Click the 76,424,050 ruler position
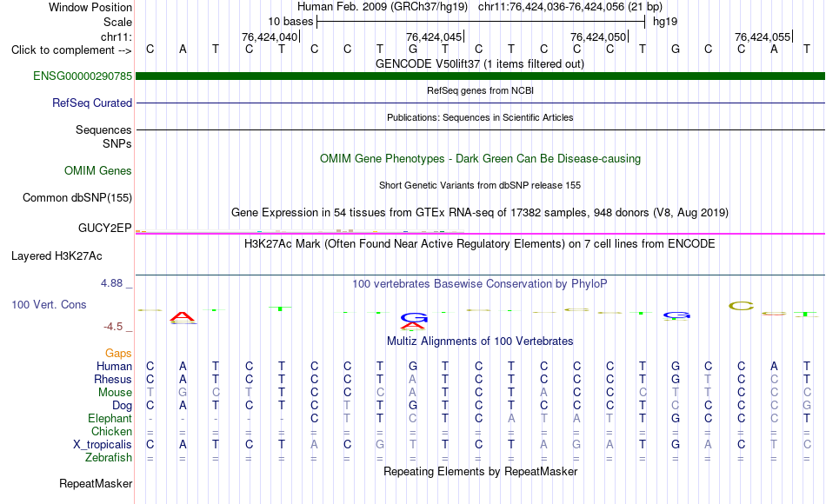Screen dimensions: 826x504 click(598, 36)
